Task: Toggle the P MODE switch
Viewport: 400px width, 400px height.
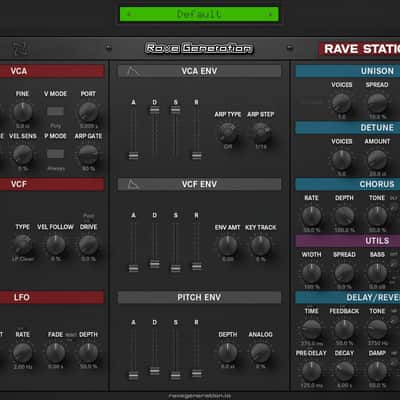Action: 56,154
